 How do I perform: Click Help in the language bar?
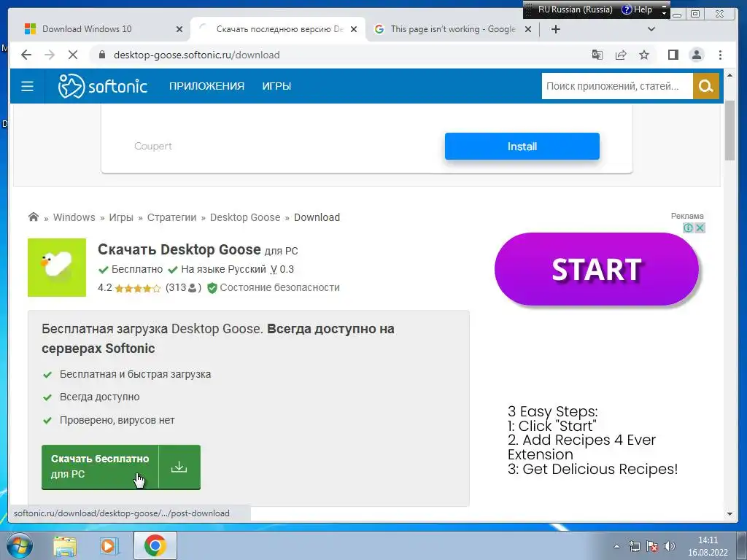click(637, 9)
